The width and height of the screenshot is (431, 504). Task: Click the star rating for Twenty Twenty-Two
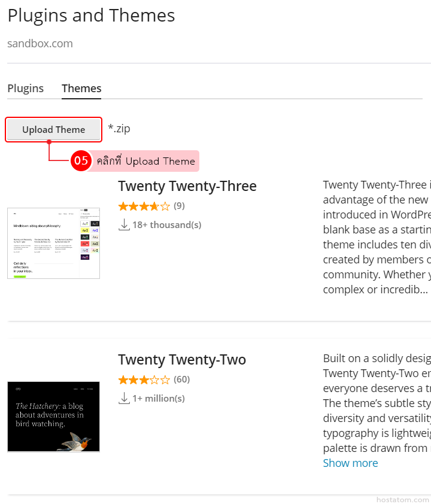tap(144, 379)
